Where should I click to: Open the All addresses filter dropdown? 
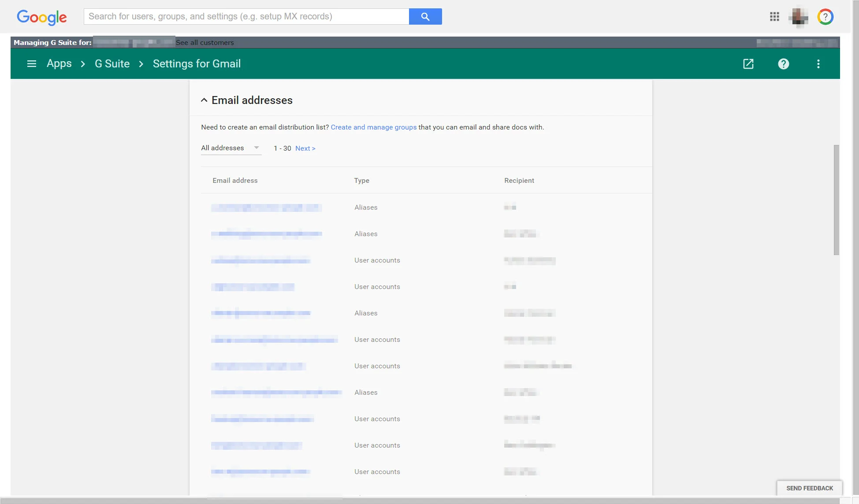point(231,148)
